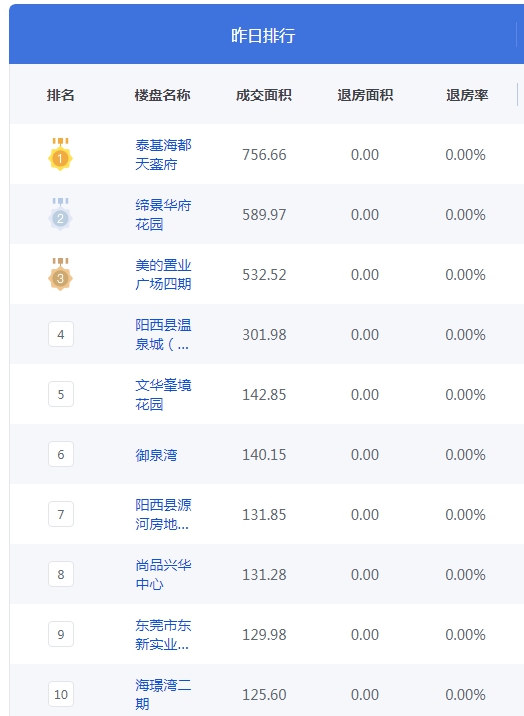The width and height of the screenshot is (524, 716).
Task: Click the rank 4 number badge
Action: pyautogui.click(x=61, y=334)
